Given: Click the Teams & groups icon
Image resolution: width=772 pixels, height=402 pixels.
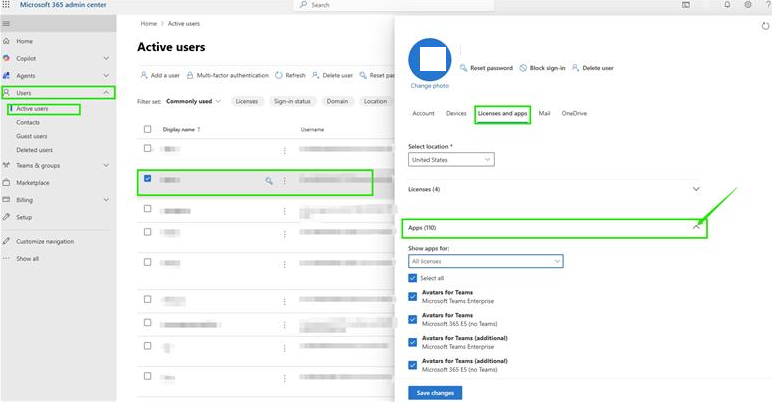Looking at the screenshot, I should pos(6,165).
